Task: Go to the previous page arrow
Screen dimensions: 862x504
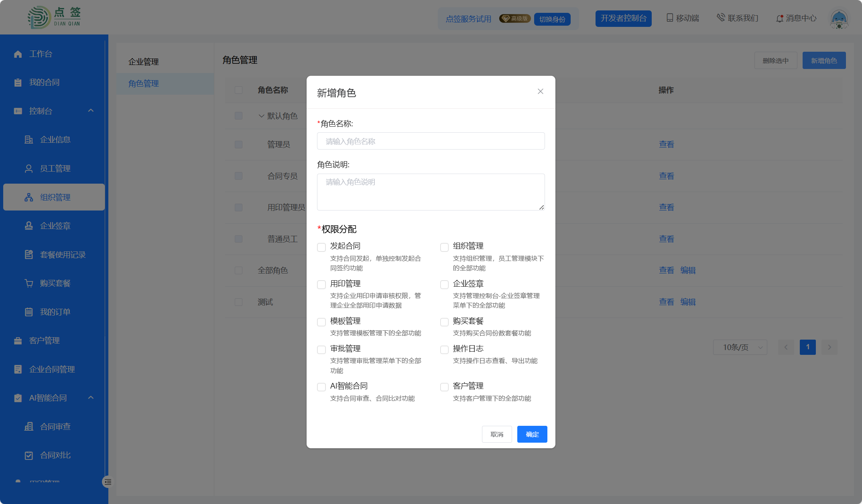Action: coord(786,347)
